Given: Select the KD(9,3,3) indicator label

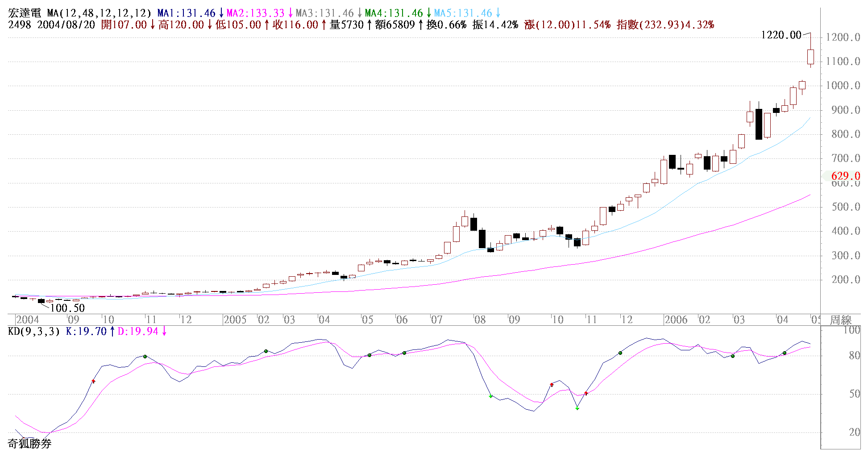Looking at the screenshot, I should tap(34, 331).
